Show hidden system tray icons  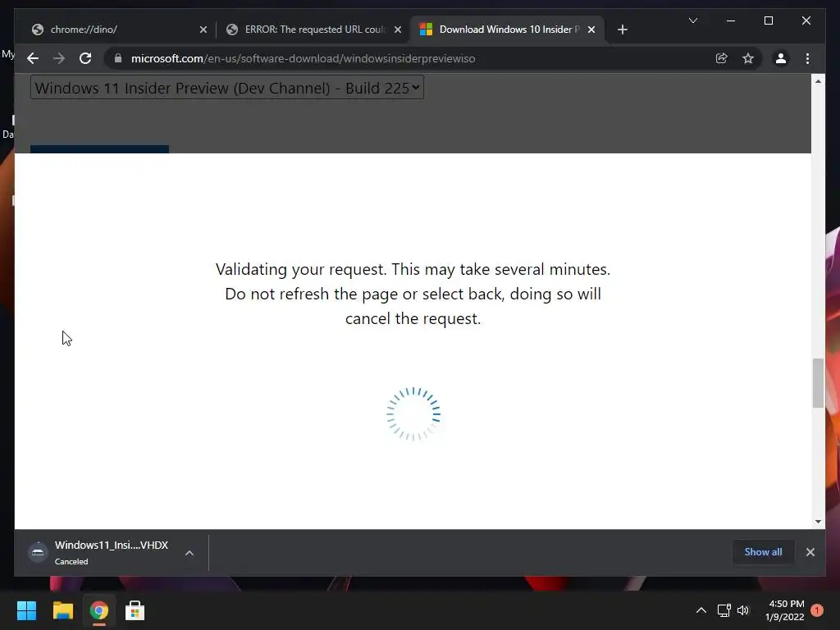click(701, 610)
